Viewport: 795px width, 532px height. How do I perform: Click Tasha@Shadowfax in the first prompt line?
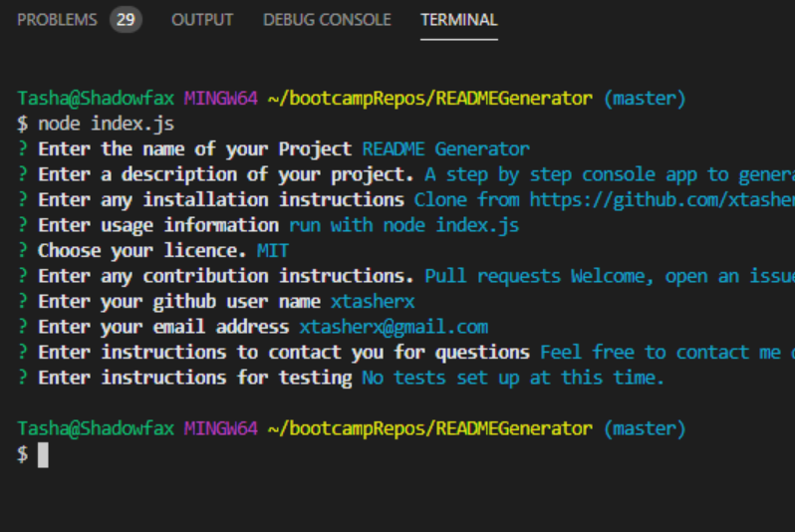(96, 99)
